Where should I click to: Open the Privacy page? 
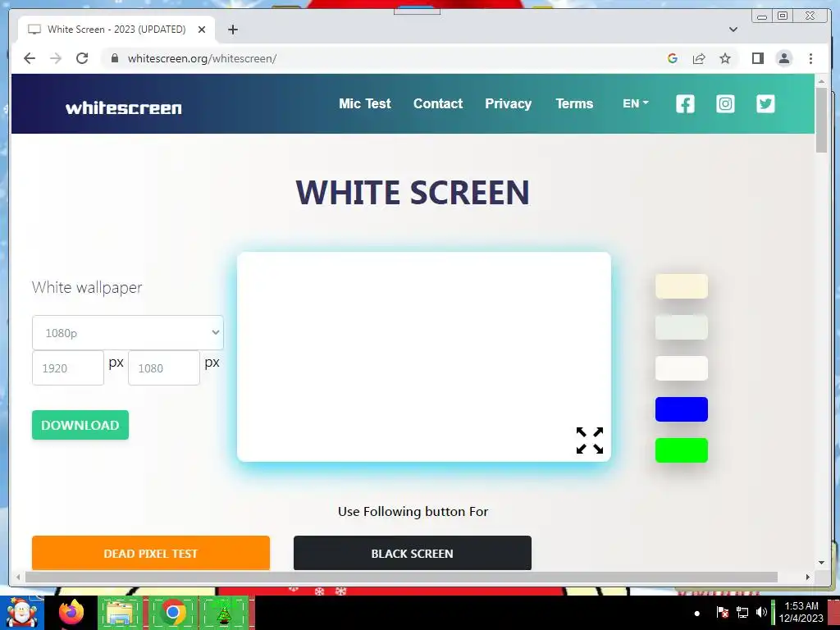tap(508, 103)
